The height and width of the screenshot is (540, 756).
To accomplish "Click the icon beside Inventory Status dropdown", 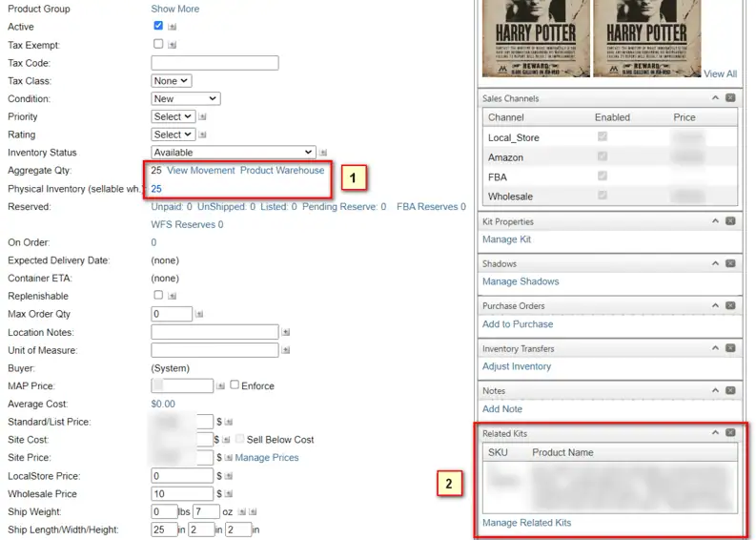I will [x=323, y=153].
